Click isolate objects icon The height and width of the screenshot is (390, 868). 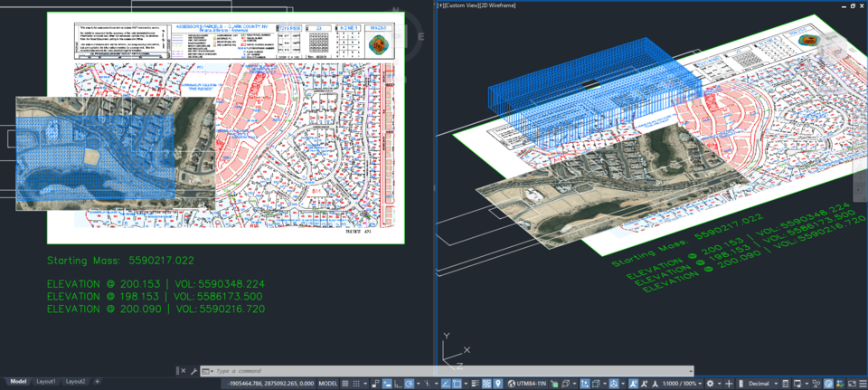[x=817, y=384]
